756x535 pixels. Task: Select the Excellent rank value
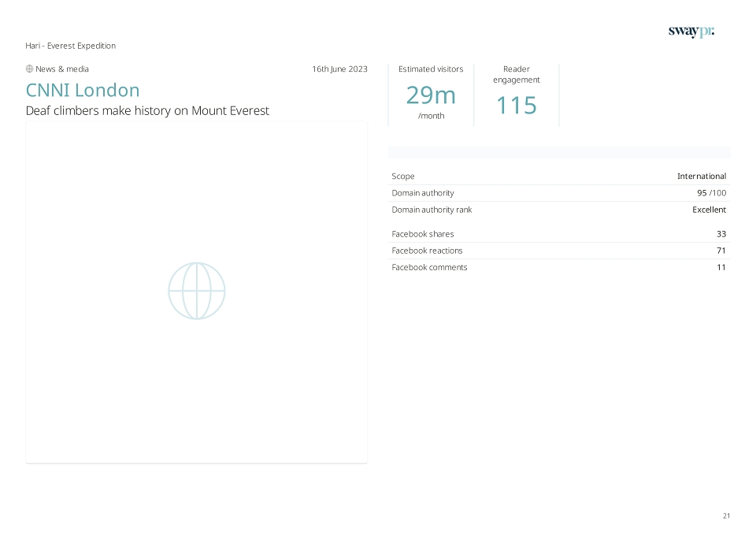point(710,210)
